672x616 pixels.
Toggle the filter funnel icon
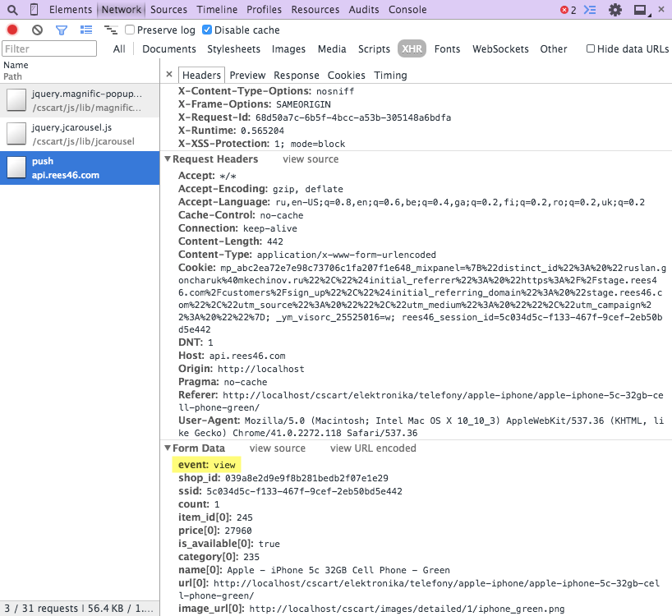coord(61,30)
